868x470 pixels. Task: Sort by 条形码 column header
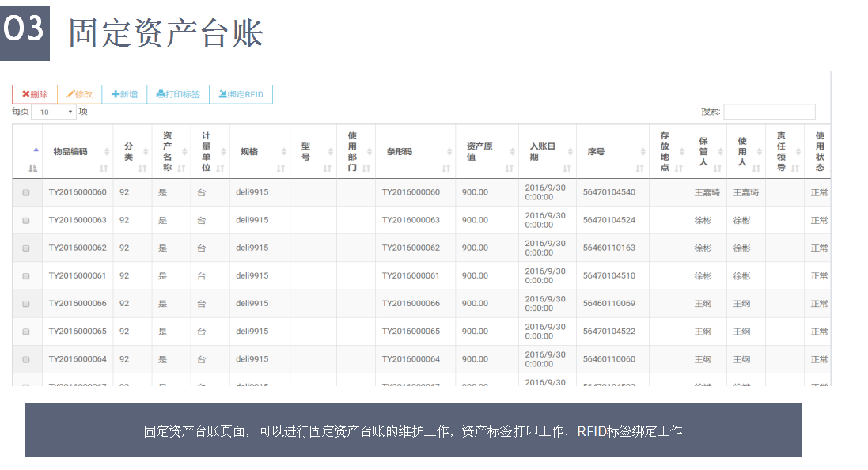click(x=400, y=151)
